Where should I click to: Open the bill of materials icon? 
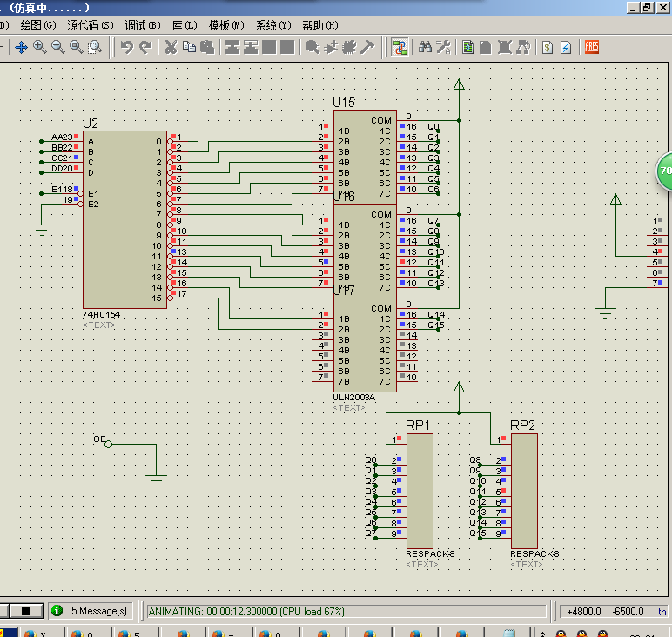548,47
